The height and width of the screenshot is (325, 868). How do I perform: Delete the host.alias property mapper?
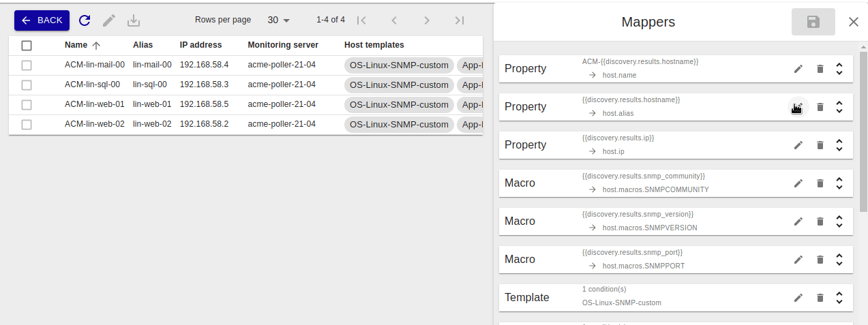click(820, 107)
